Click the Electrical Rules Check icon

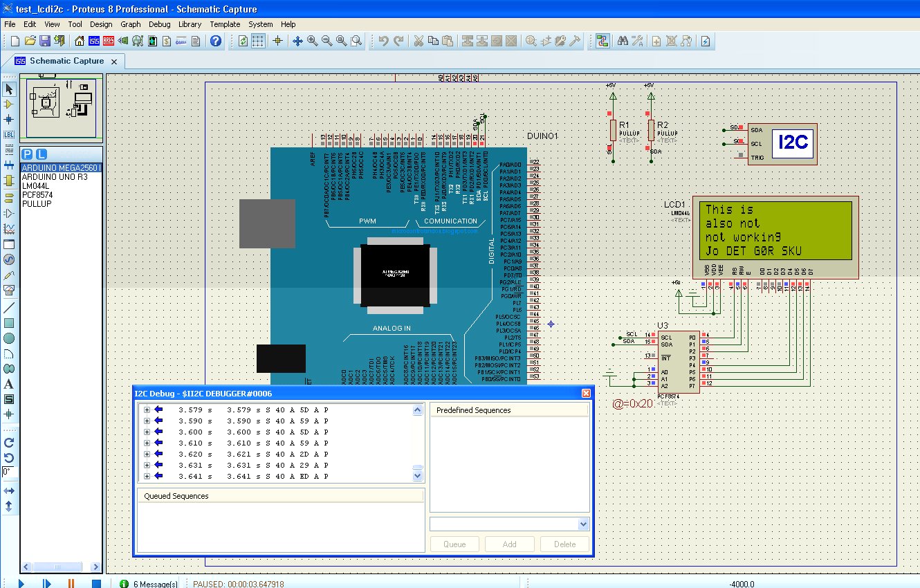706,42
